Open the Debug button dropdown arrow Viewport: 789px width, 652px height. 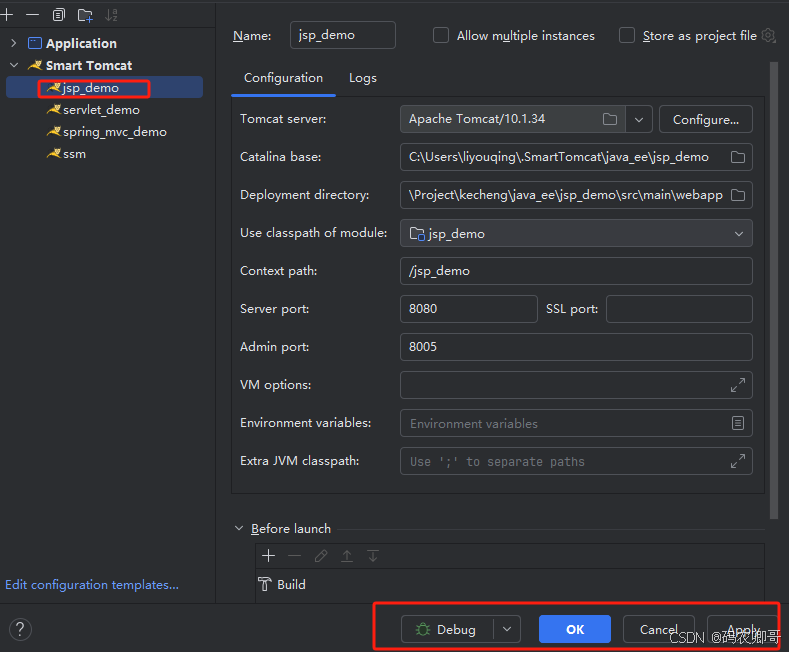[507, 629]
